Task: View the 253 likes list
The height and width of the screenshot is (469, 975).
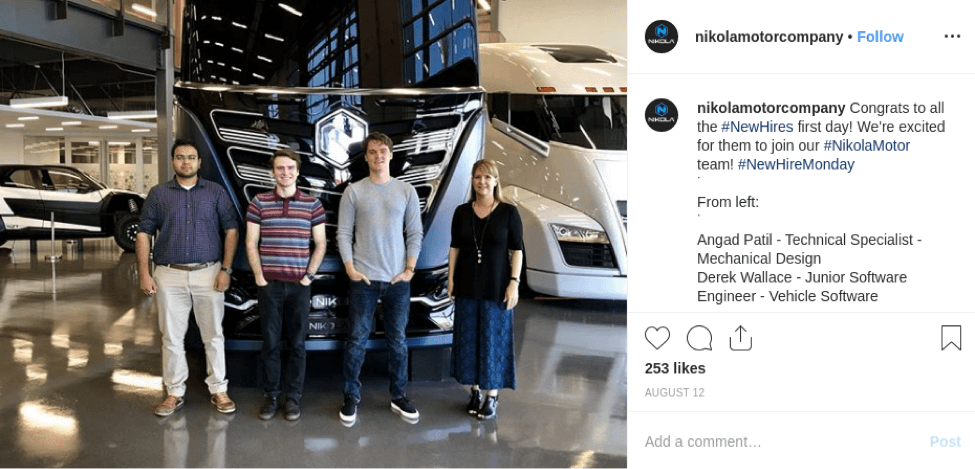Action: point(675,368)
